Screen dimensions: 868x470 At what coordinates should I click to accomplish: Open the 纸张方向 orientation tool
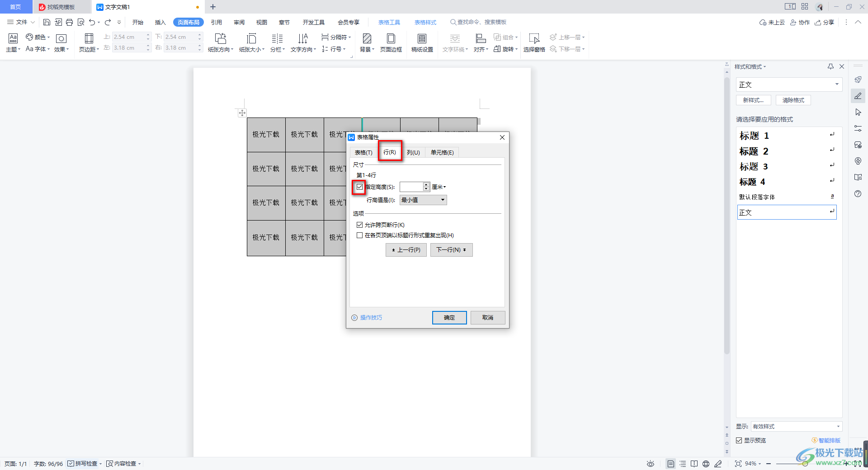tap(221, 42)
